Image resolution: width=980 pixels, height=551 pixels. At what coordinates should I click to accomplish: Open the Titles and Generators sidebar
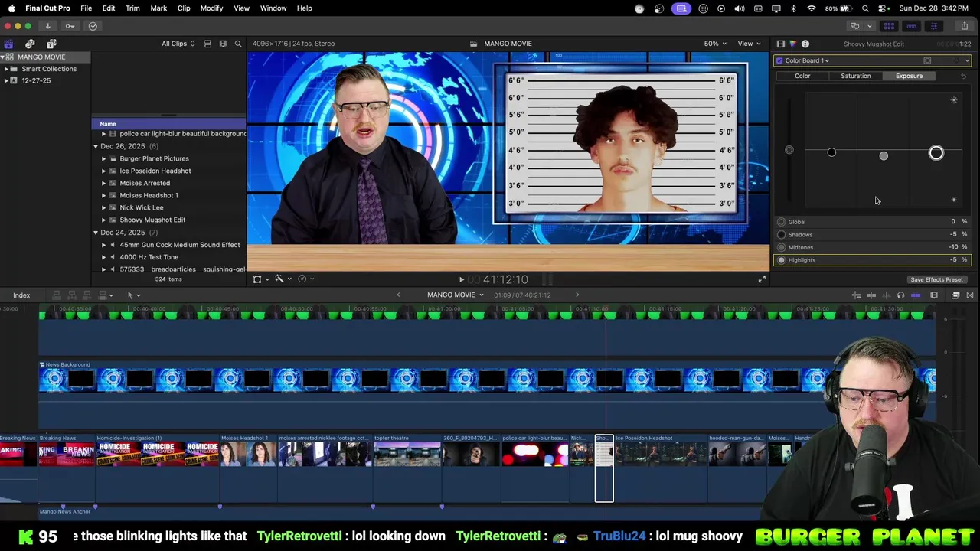pyautogui.click(x=51, y=44)
